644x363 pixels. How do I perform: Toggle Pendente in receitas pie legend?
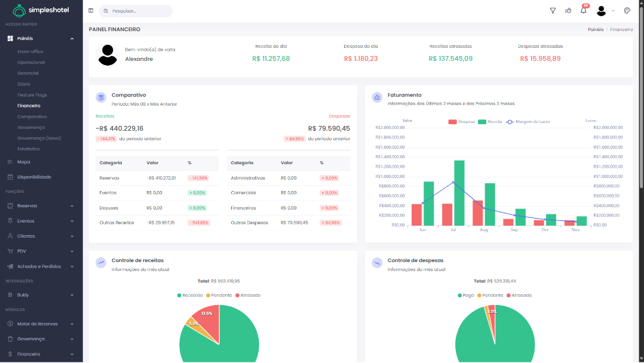[219, 296]
